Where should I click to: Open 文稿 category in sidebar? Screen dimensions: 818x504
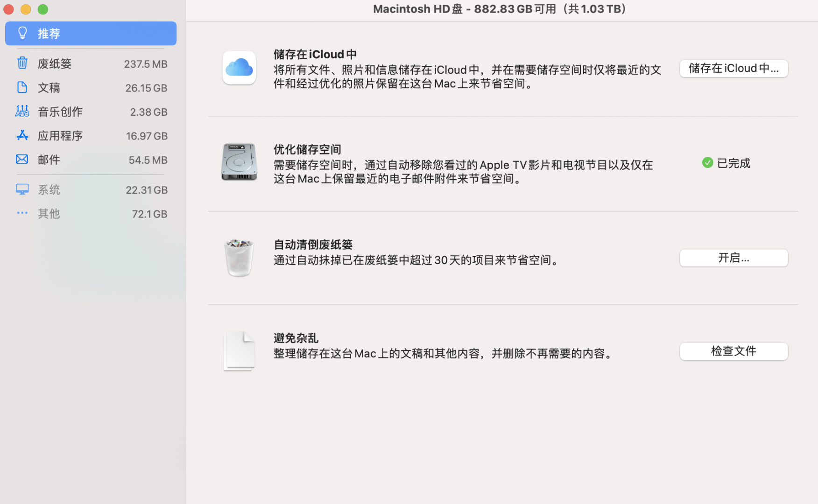(91, 88)
